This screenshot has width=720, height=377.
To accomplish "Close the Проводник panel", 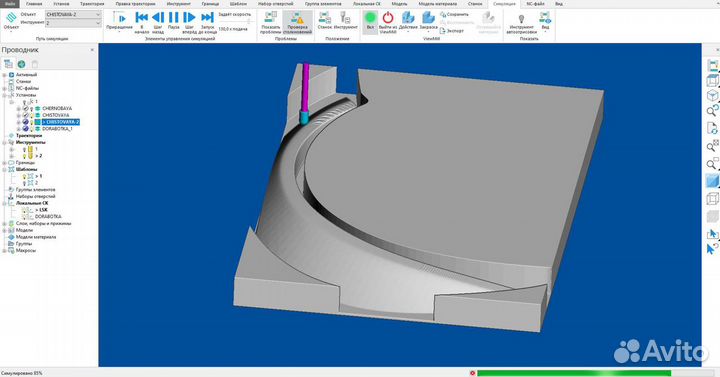I will coord(92,50).
